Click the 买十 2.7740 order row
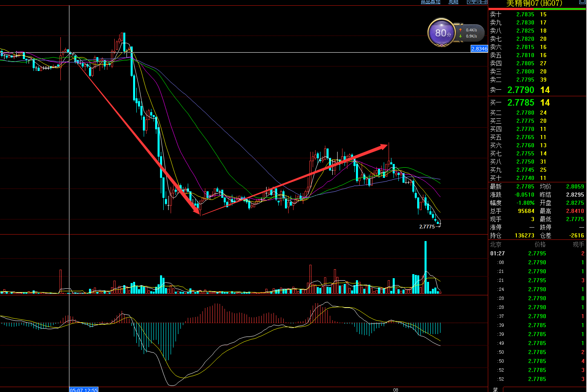The width and height of the screenshot is (587, 392). [x=537, y=178]
